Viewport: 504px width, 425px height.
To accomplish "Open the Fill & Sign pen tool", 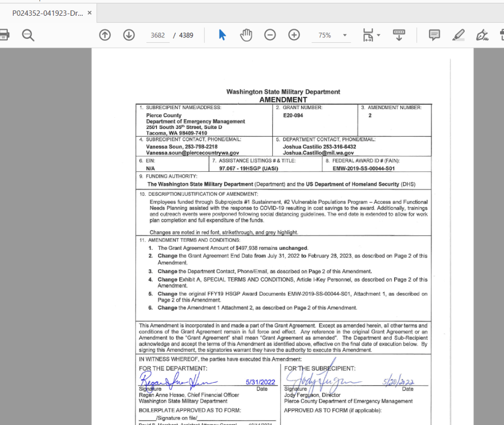I will click(482, 35).
